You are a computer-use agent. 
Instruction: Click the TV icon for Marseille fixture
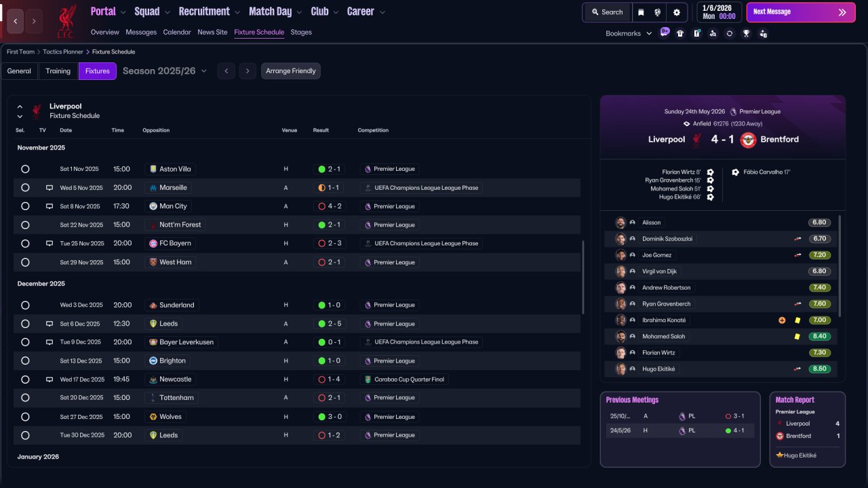tap(50, 188)
